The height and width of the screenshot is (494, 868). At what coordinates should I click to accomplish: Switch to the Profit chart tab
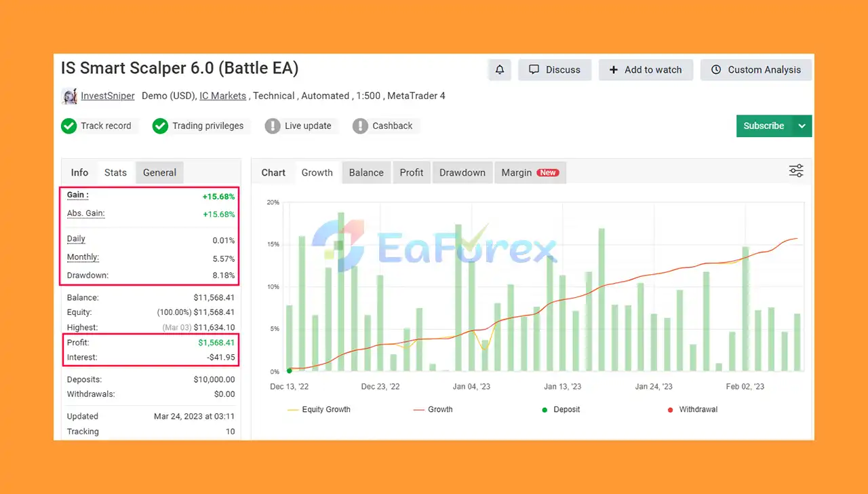coord(412,172)
